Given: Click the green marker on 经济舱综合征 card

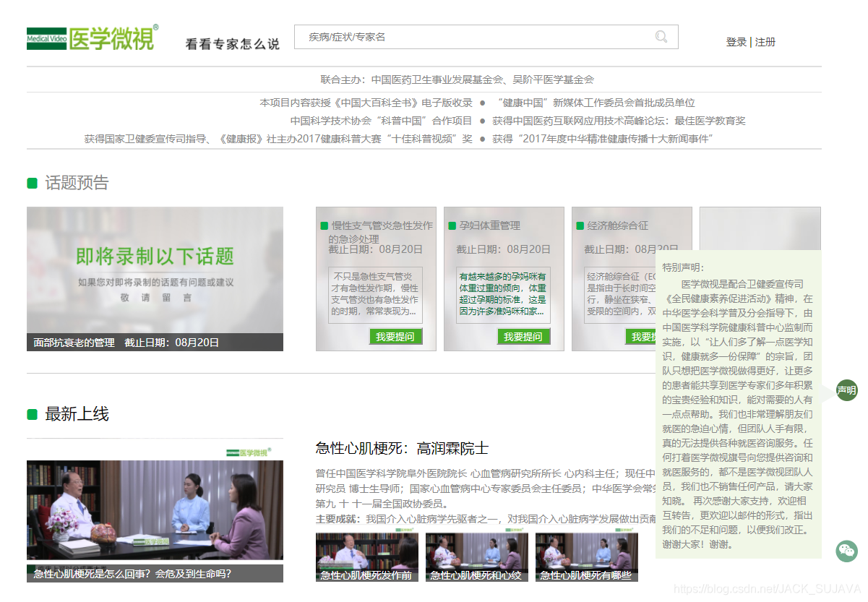Looking at the screenshot, I should point(578,225).
